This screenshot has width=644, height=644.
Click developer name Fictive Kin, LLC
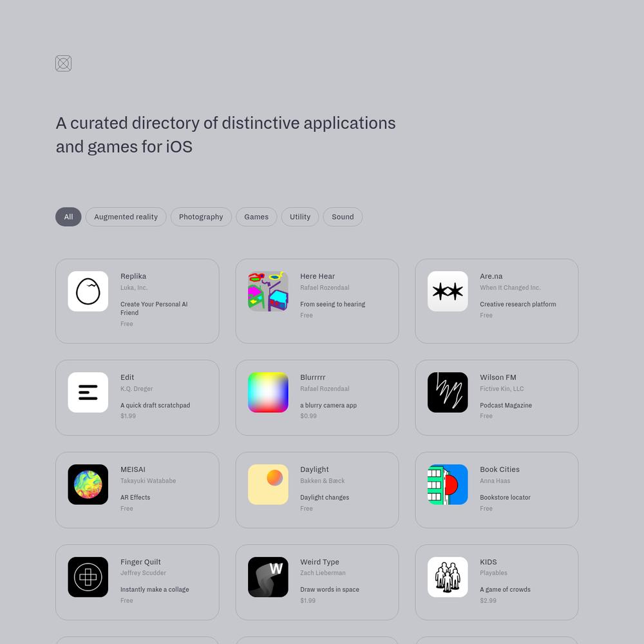[502, 388]
